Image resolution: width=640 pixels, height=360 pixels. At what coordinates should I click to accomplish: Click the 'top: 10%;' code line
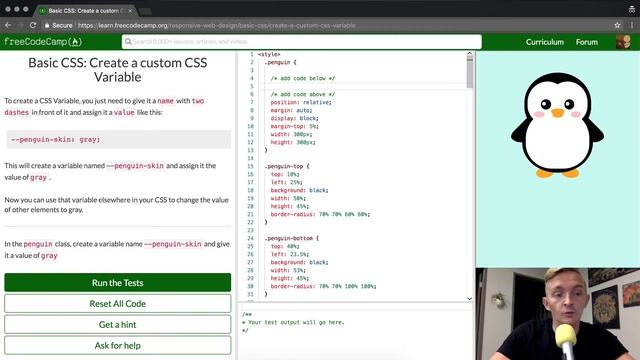[284, 174]
